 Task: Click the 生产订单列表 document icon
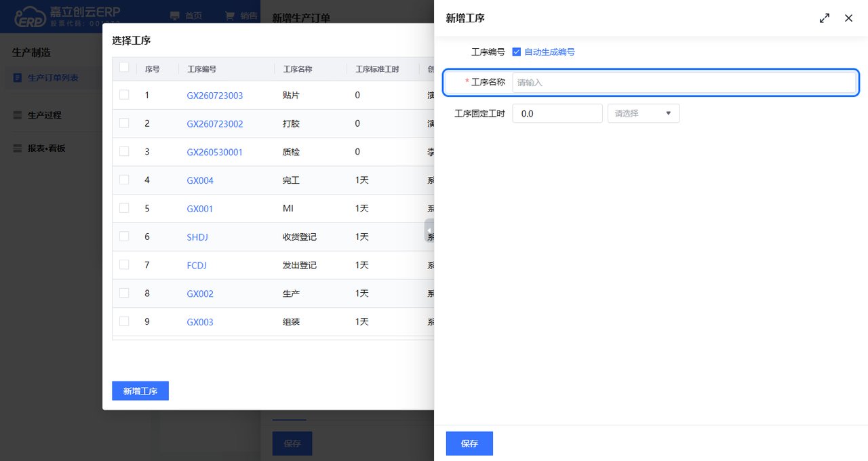pos(18,78)
